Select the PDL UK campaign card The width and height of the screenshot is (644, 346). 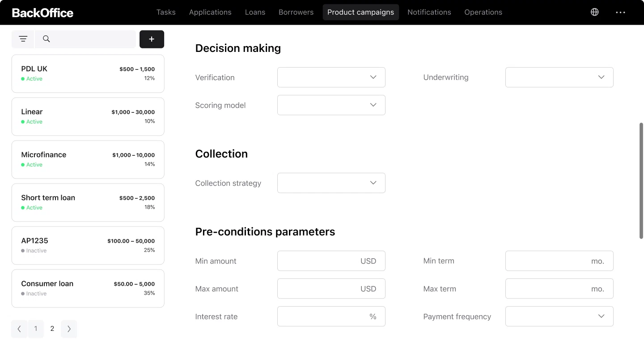click(x=88, y=73)
